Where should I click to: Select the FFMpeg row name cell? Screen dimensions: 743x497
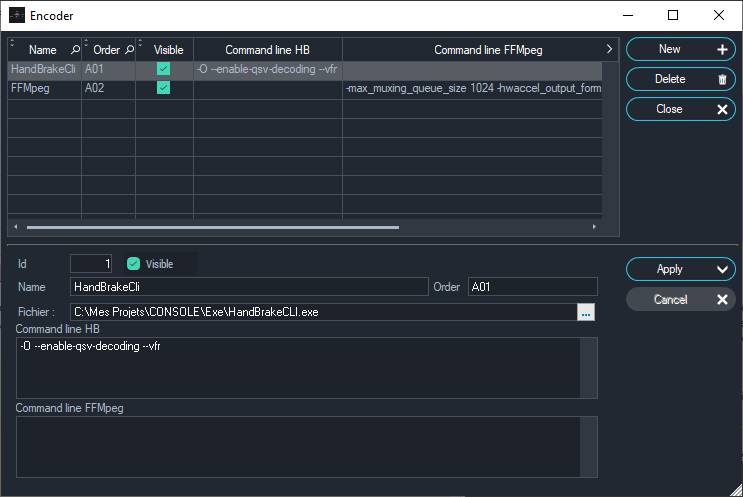44,88
